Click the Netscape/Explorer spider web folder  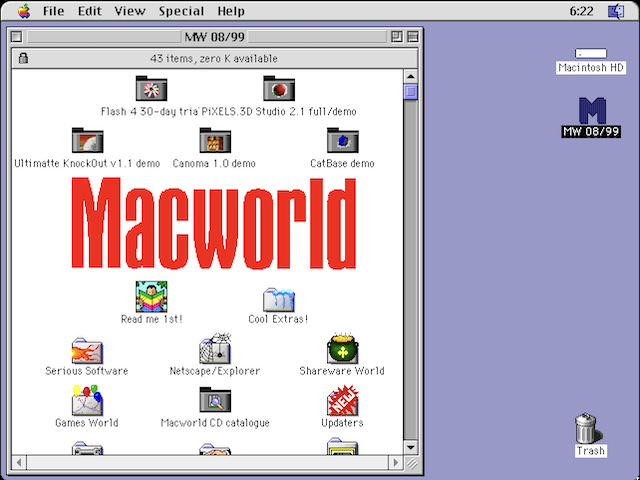pos(215,348)
